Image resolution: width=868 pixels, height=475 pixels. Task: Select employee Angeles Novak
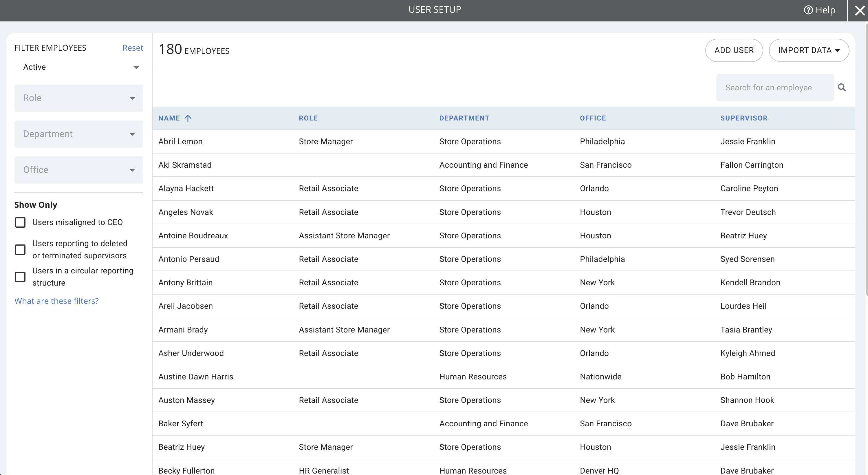(186, 212)
